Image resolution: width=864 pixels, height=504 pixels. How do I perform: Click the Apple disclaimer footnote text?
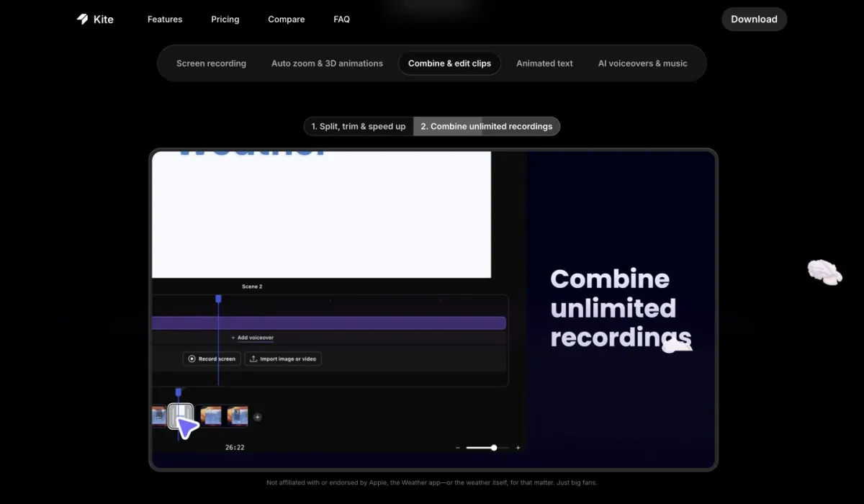pyautogui.click(x=432, y=482)
